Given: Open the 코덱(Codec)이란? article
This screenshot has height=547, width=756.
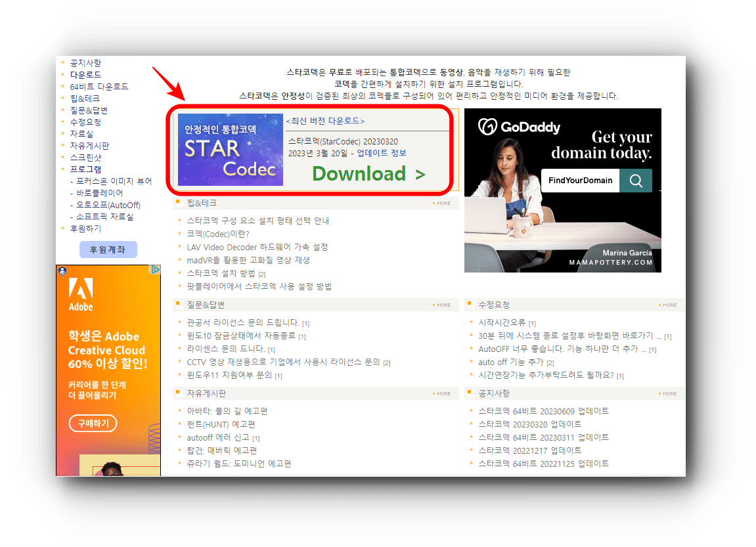Looking at the screenshot, I should click(x=218, y=234).
